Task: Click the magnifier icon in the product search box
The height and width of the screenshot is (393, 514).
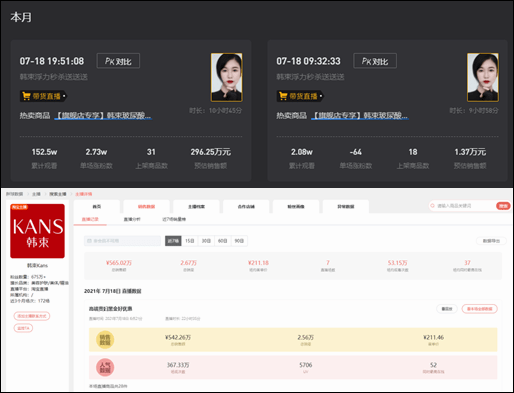Action: (433, 206)
